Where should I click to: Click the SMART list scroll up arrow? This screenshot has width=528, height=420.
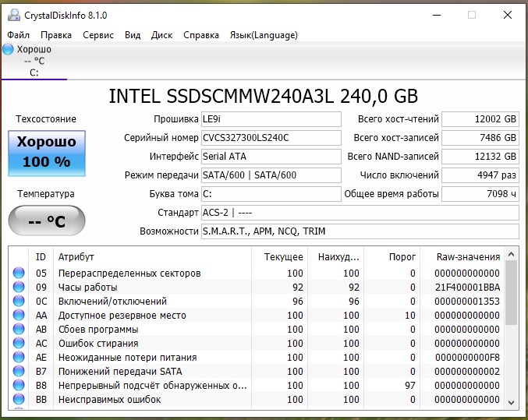coord(511,255)
